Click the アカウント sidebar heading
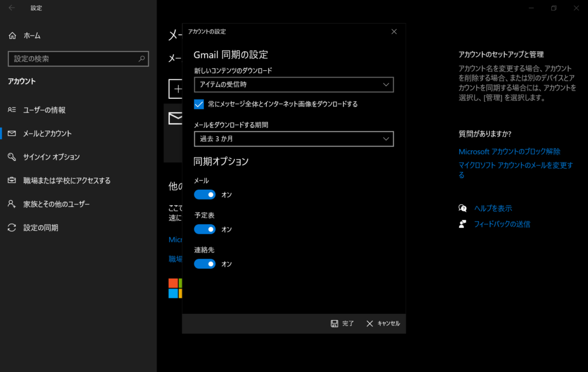Image resolution: width=588 pixels, height=372 pixels. click(22, 82)
